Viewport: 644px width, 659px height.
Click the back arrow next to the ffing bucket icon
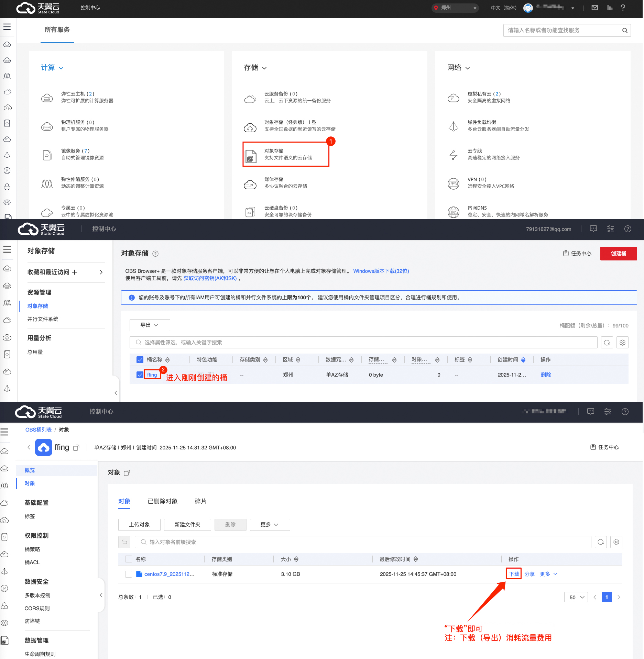coord(29,447)
